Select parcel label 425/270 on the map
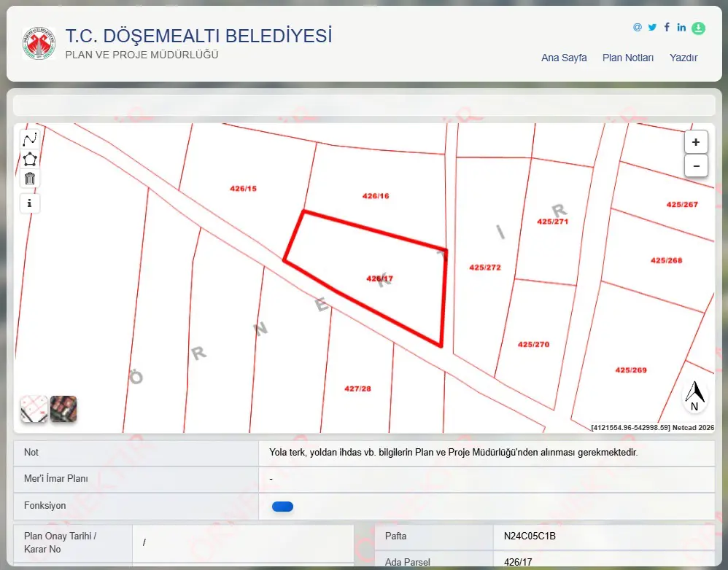 pos(533,344)
